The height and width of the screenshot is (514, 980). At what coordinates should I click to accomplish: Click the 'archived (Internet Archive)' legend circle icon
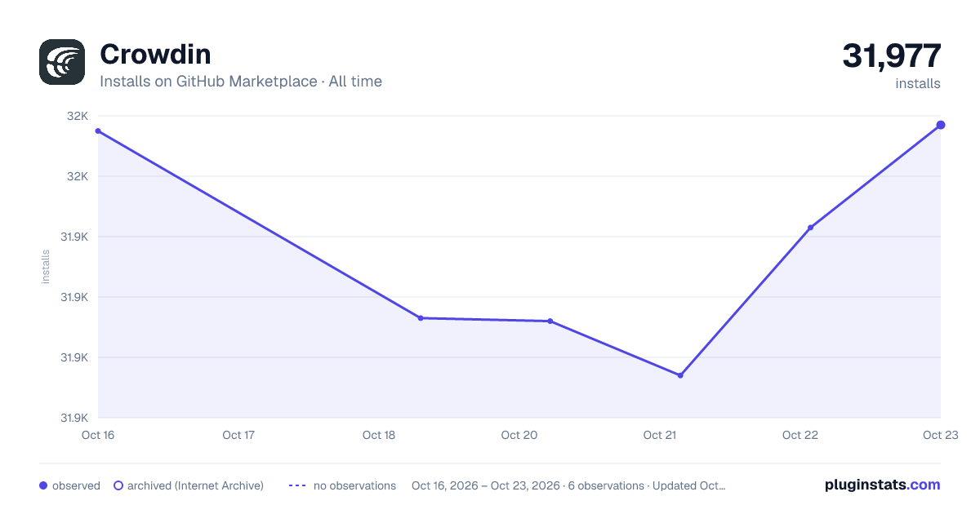[x=118, y=485]
